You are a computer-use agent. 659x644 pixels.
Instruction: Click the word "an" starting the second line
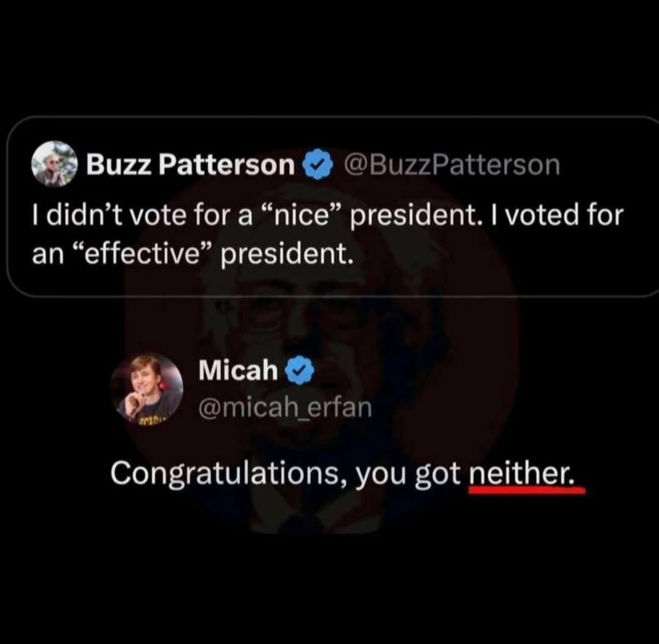(x=43, y=253)
